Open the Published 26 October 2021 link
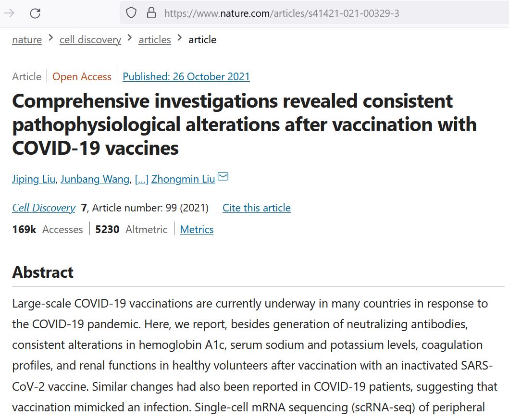The image size is (509, 420). pos(186,76)
